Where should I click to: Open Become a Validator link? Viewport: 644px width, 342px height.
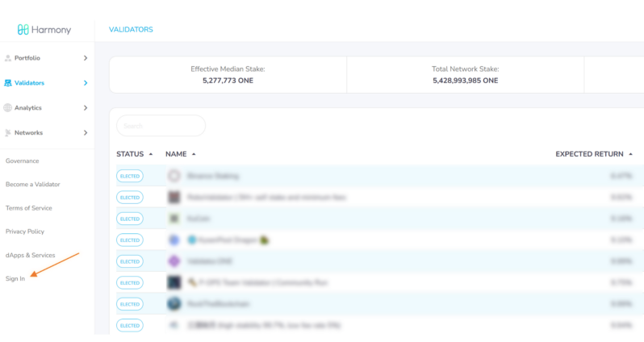[x=33, y=185]
